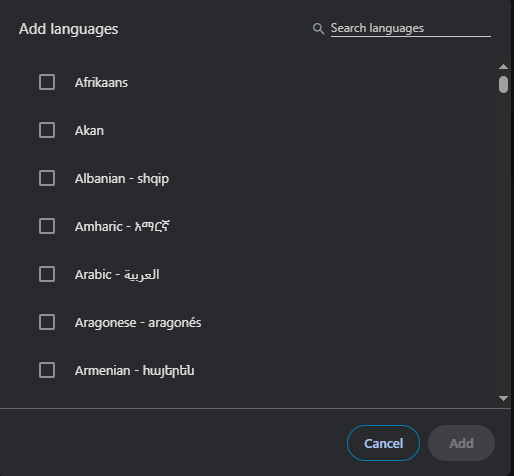
Task: Click the scrollbar up arrow
Action: tap(503, 67)
